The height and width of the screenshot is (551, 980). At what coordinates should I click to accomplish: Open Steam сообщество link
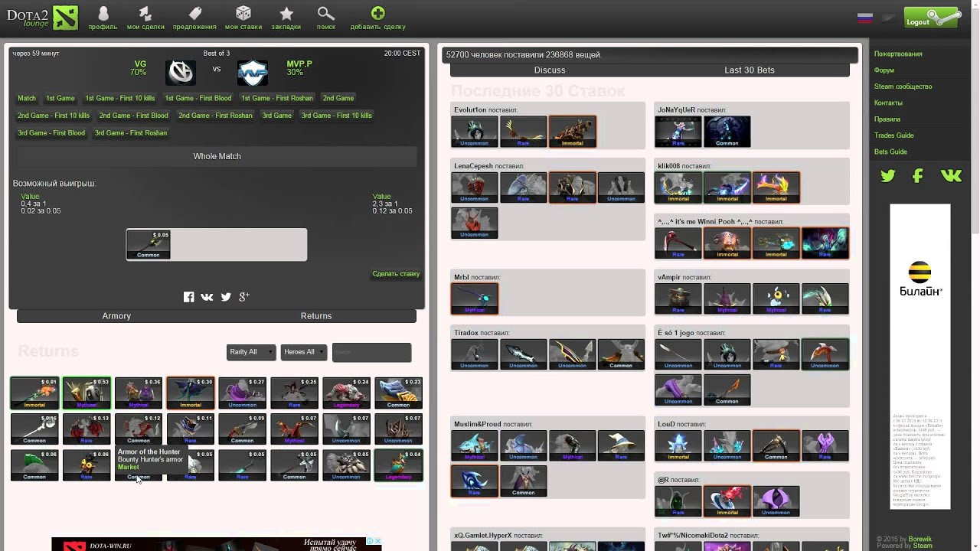click(903, 86)
